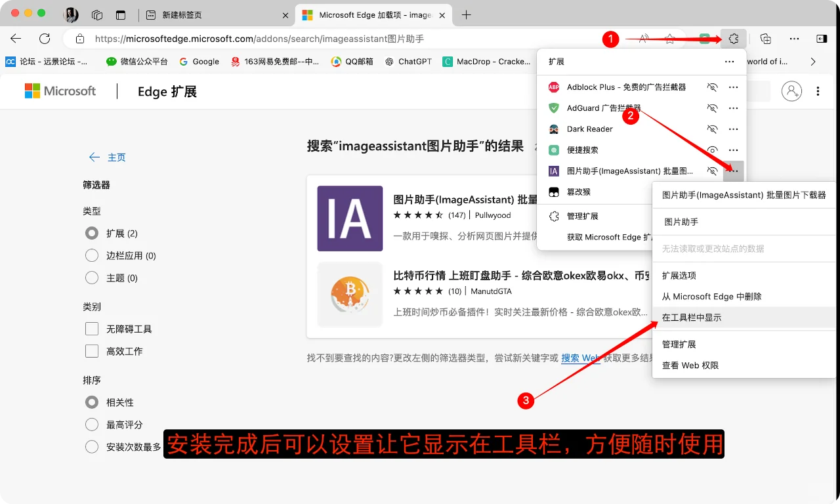Click the 管理扩展 gear icon
The image size is (840, 504).
556,216
